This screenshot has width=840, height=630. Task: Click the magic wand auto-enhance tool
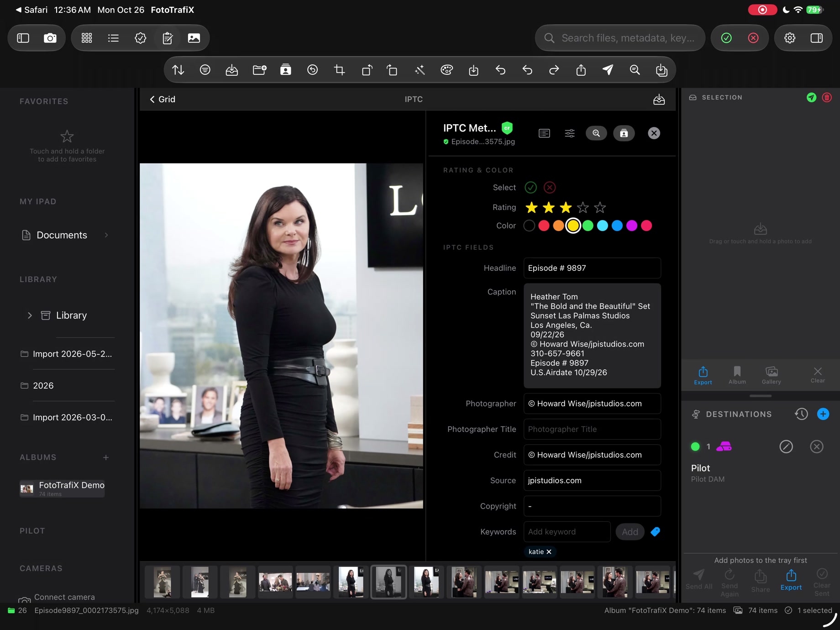pos(420,70)
